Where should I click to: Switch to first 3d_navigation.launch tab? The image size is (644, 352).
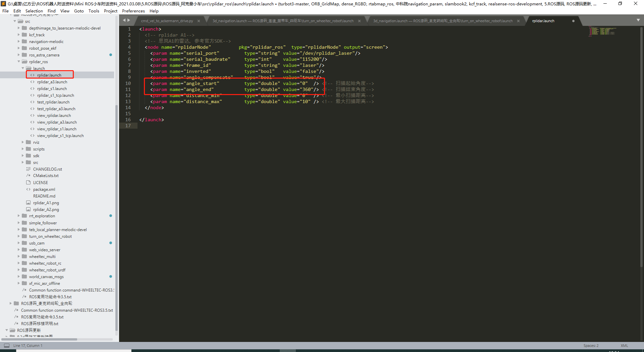tap(283, 21)
